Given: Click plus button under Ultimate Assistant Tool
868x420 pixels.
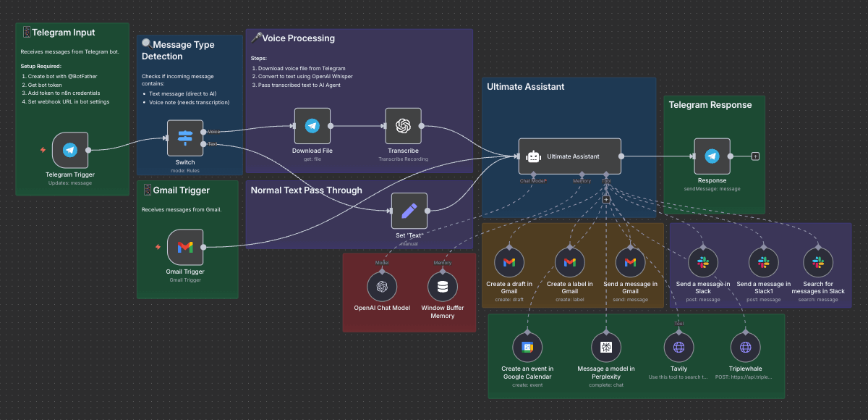Looking at the screenshot, I should (x=606, y=199).
